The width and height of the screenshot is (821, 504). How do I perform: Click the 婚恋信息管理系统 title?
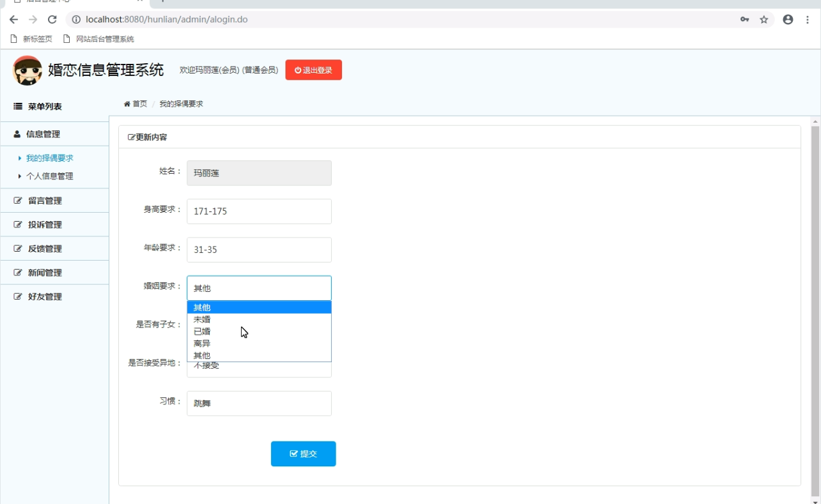[106, 70]
